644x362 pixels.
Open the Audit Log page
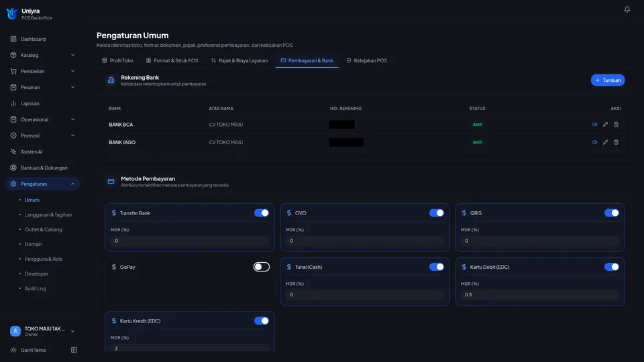tap(36, 288)
